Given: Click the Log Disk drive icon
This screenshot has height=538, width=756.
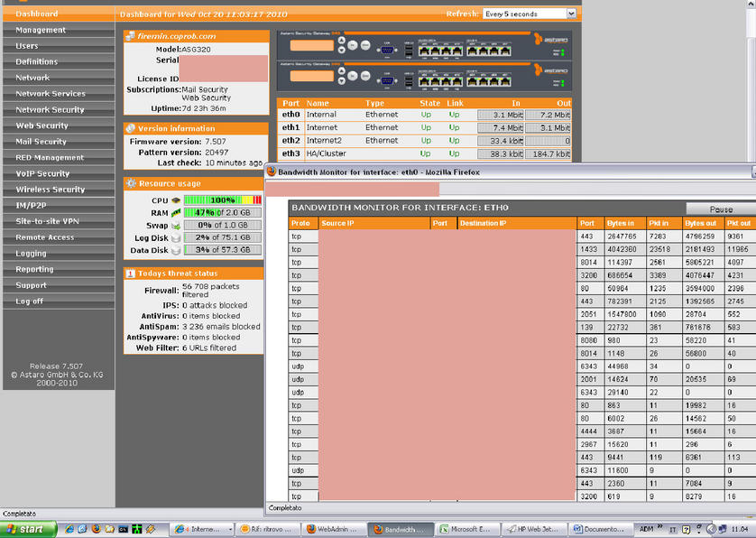Looking at the screenshot, I should click(x=176, y=238).
